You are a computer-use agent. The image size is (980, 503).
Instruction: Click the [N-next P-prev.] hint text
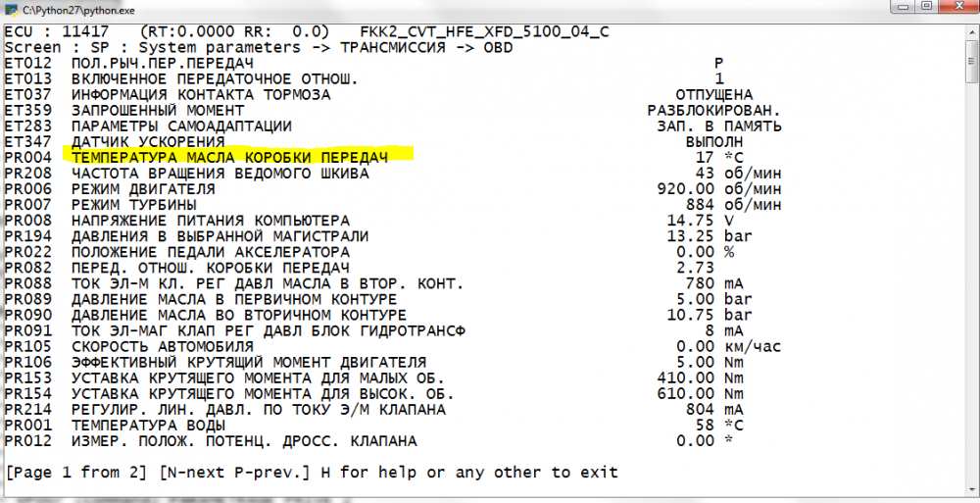click(234, 472)
